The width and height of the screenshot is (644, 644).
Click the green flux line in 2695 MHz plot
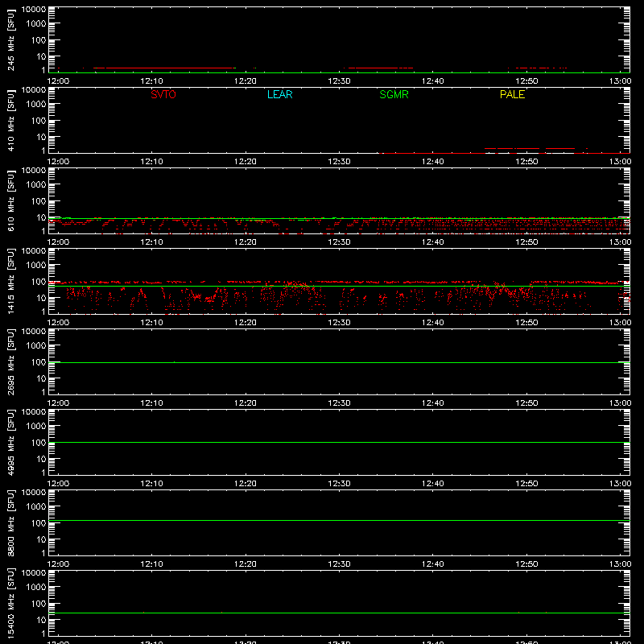point(339,363)
